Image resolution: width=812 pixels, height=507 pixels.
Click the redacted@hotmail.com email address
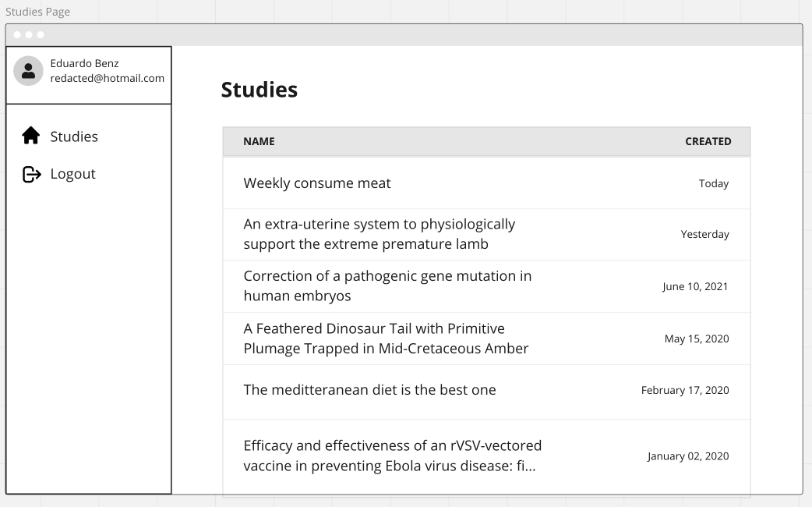coord(107,78)
